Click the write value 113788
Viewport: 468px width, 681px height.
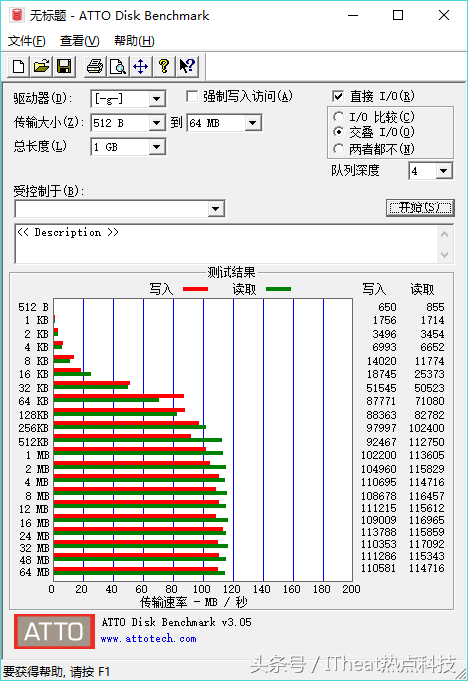(379, 532)
